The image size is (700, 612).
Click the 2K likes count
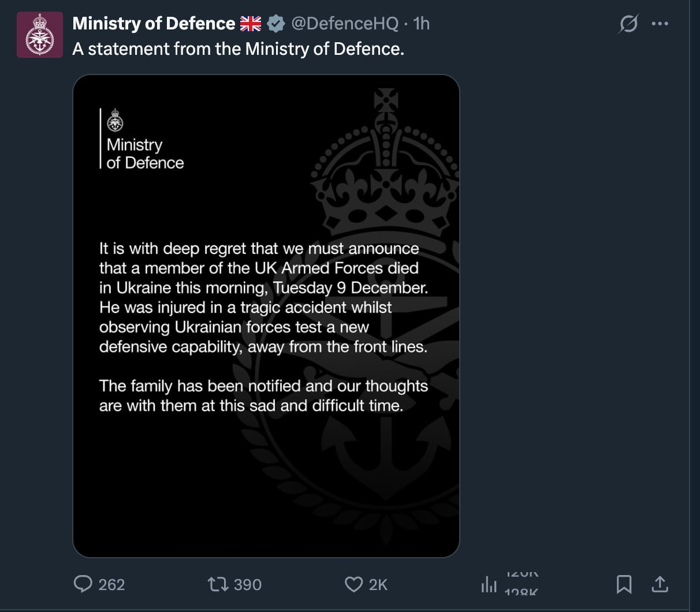(378, 585)
